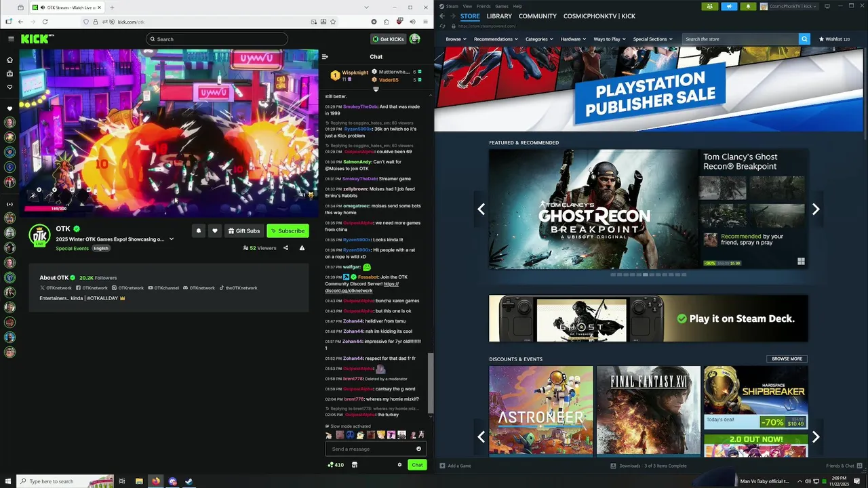Open the Steam Recommendations dropdown
868x488 pixels.
click(496, 39)
